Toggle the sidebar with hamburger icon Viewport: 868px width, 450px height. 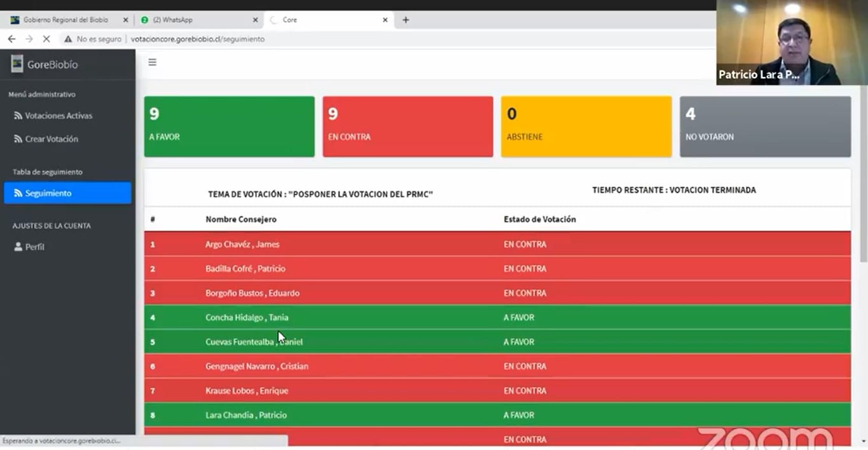pos(152,62)
